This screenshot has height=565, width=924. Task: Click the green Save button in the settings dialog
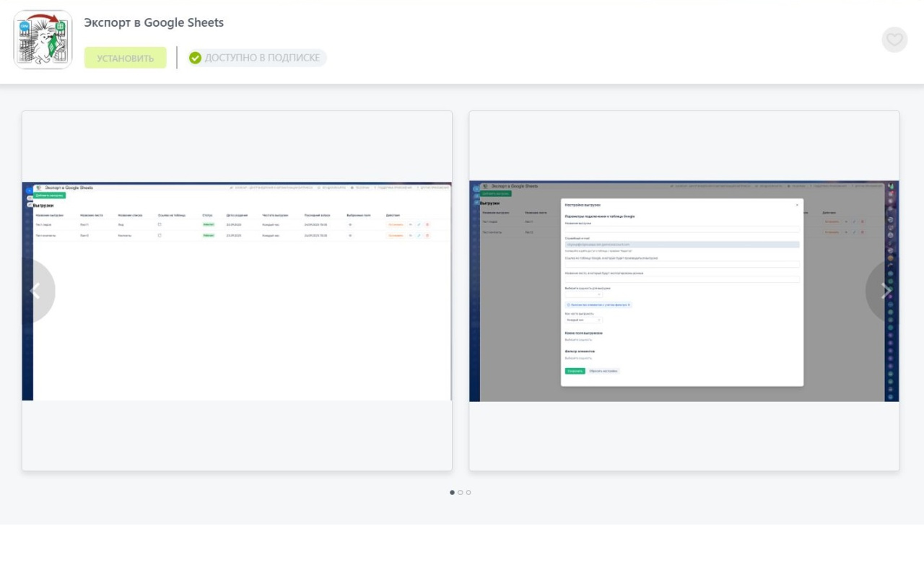point(575,371)
